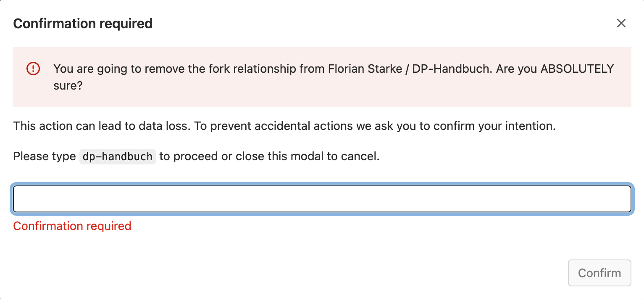Screen dimensions: 644x299
Task: Click "This action can lead to data loss"
Action: coord(102,126)
